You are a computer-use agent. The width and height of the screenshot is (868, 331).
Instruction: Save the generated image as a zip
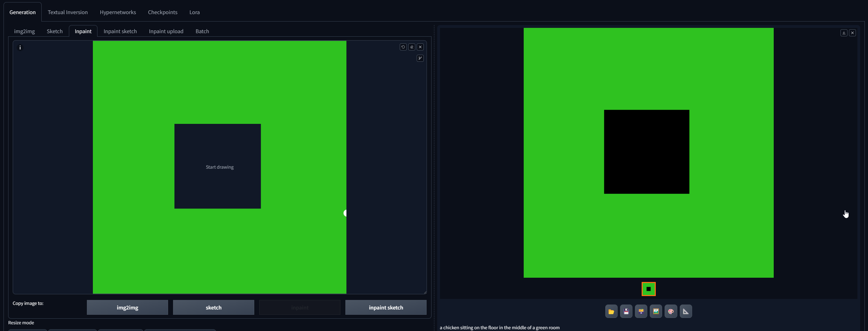[641, 311]
